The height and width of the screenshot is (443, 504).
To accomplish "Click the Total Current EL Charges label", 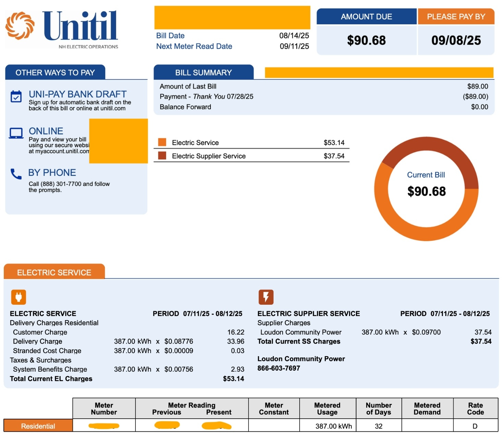I will (x=51, y=378).
